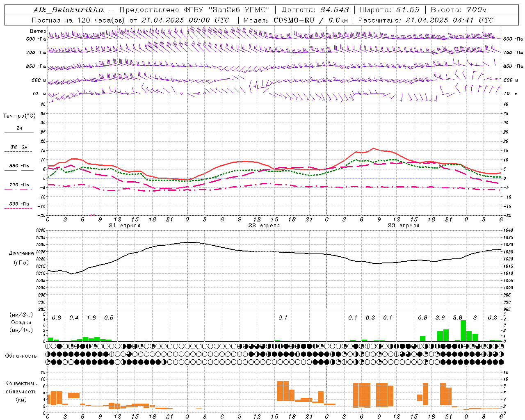Viewport: 525px width, 420px height.
Task: Click the 21 апреля date label
Action: 125,226
